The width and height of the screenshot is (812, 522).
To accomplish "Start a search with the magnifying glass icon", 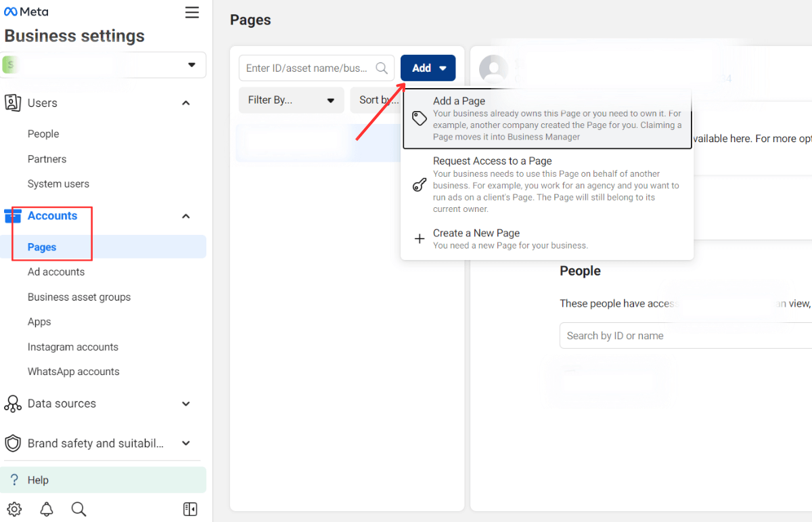I will (78, 508).
